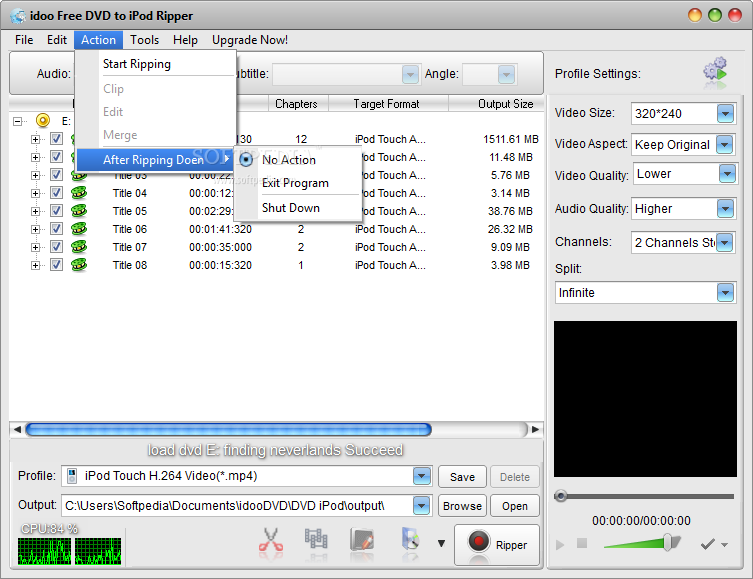Click the scrollbar right arrow
Screen dimensions: 753x579
pyautogui.click(x=535, y=429)
